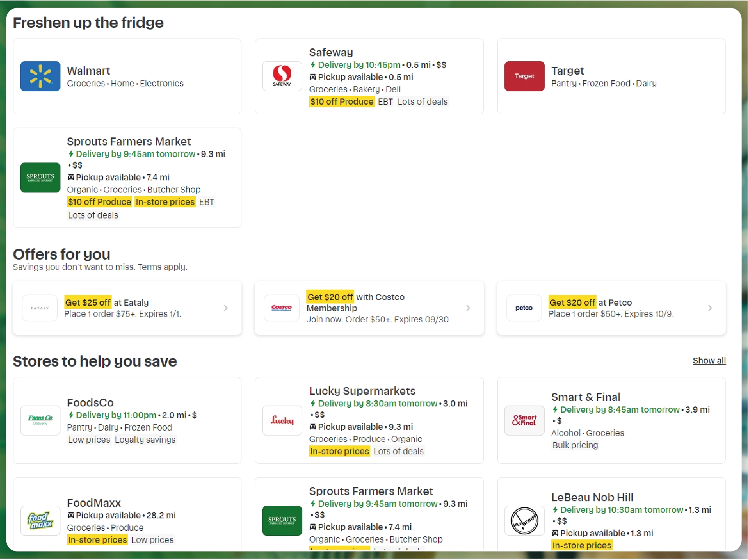Click FoodMaxx's 'Pickup available • 28.2 mi' text
The width and height of the screenshot is (748, 560).
(121, 515)
